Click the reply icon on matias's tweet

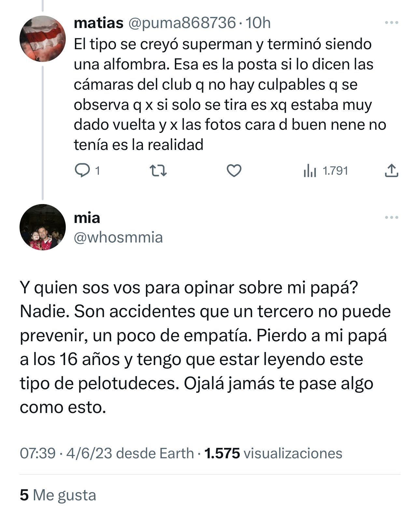(82, 170)
